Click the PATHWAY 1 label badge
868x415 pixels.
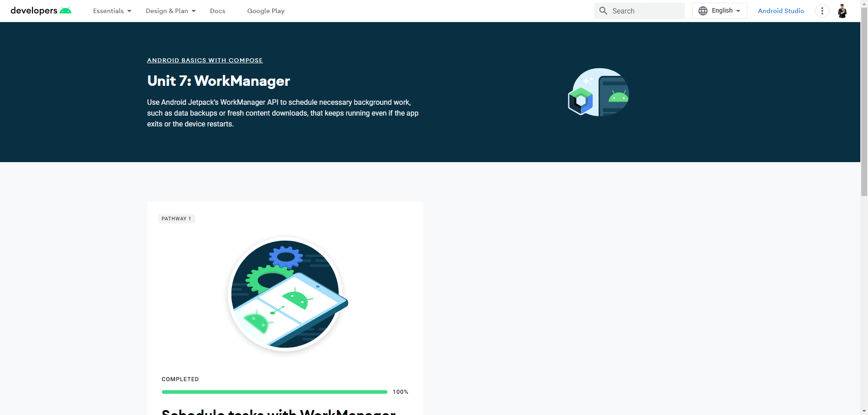[x=176, y=219]
